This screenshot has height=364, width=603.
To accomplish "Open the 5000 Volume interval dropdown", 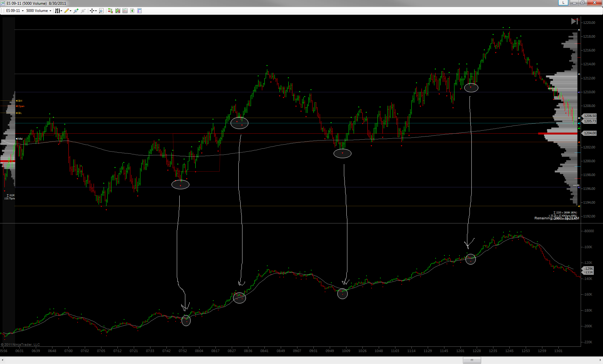I will 39,11.
